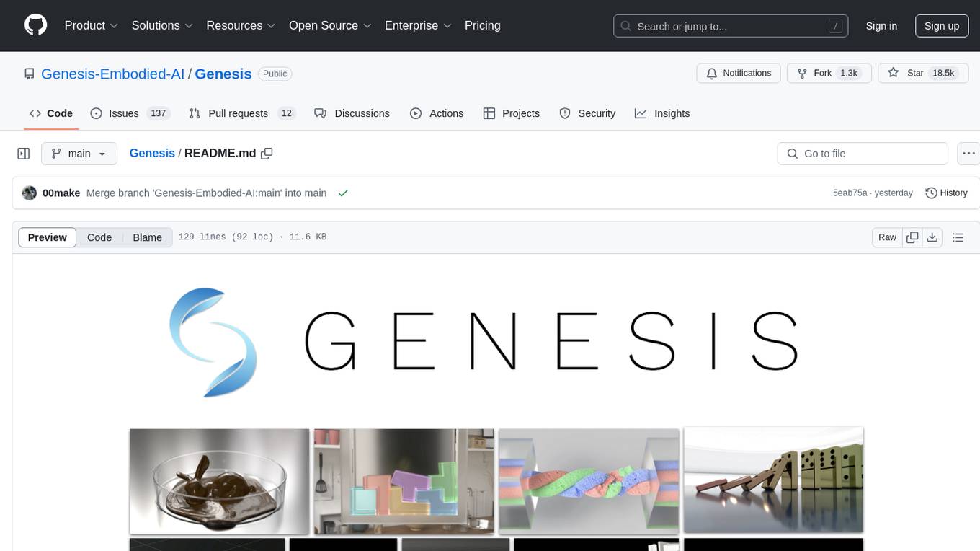Viewport: 980px width, 551px height.
Task: View the commit status green checkmark
Action: [x=343, y=193]
